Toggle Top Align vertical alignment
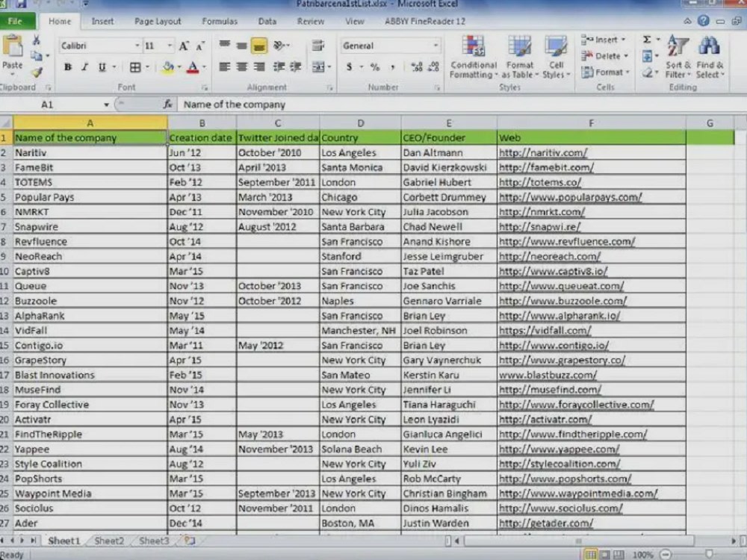 225,46
